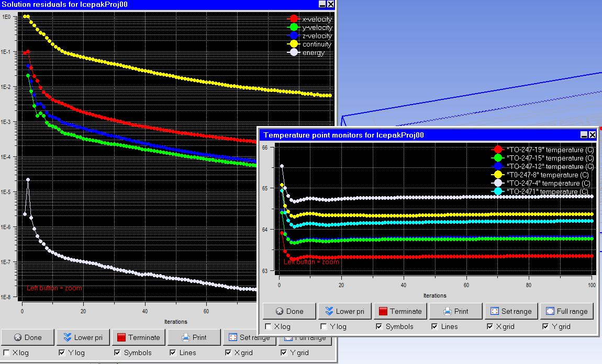Print the Temperature point monitors plot

(x=456, y=311)
